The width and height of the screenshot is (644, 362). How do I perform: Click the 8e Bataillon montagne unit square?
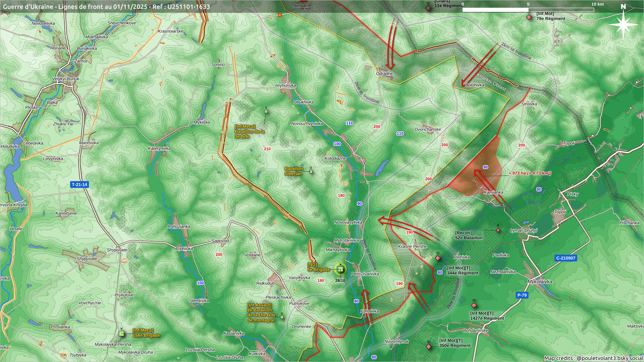coord(282,317)
